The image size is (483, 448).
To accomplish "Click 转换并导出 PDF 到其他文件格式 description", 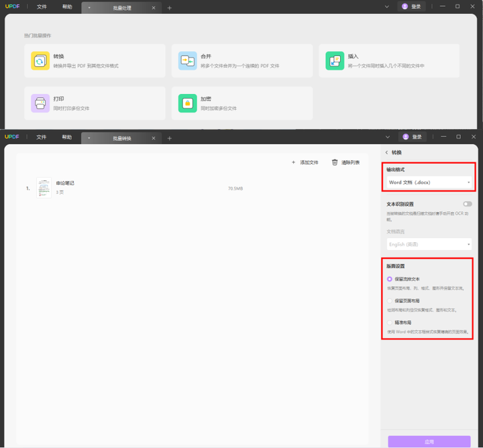I will [x=86, y=66].
